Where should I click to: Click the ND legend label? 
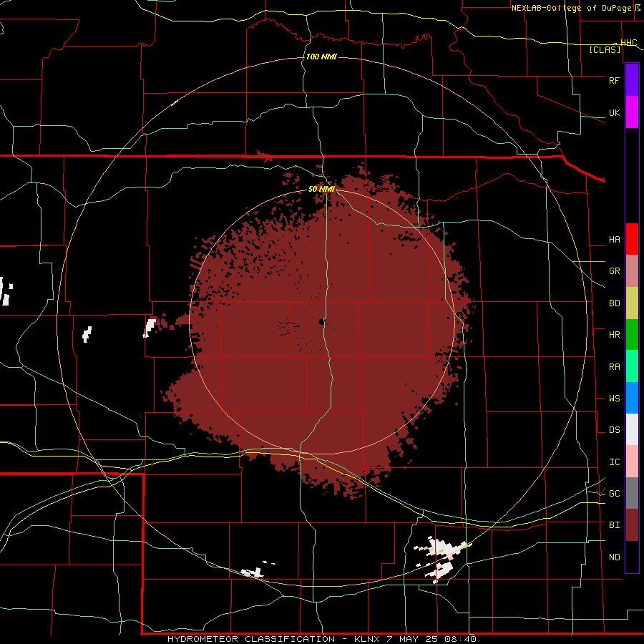coord(614,557)
